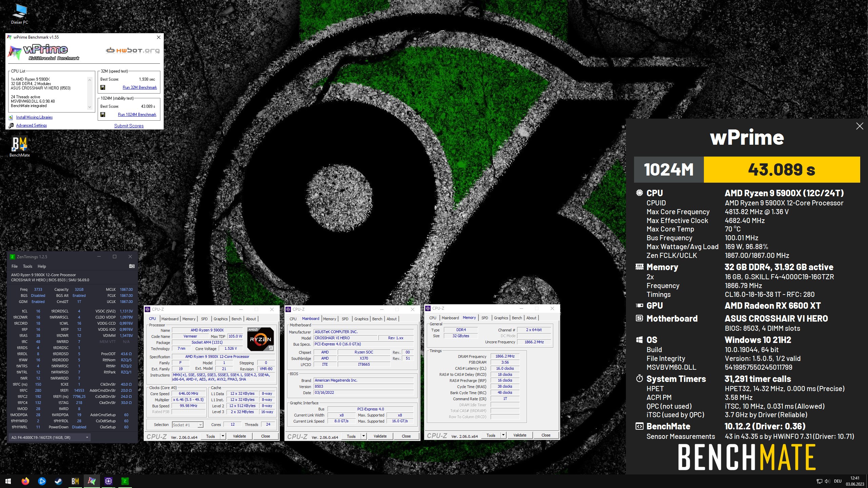Click the save icon for 32M score
The image size is (868, 488).
tap(103, 87)
